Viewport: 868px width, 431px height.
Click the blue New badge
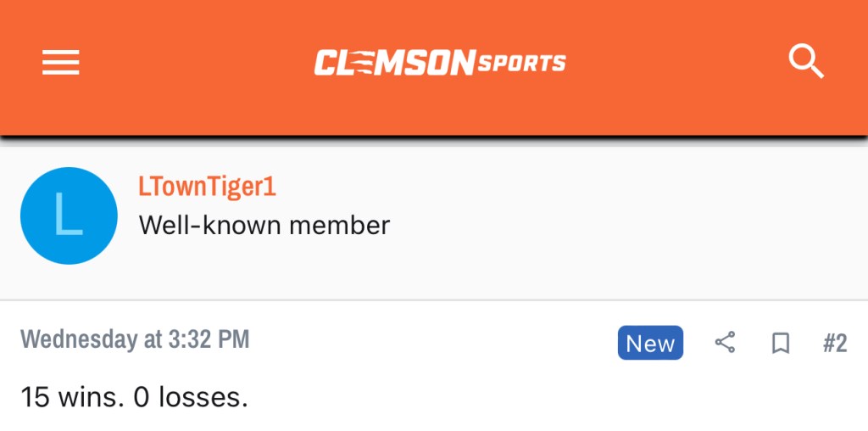[x=650, y=343]
